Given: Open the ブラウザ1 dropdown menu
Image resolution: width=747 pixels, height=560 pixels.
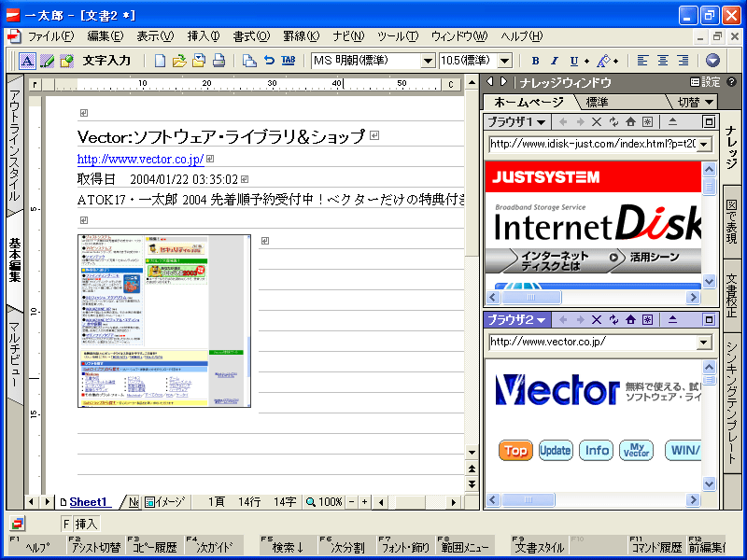Looking at the screenshot, I should coord(517,122).
